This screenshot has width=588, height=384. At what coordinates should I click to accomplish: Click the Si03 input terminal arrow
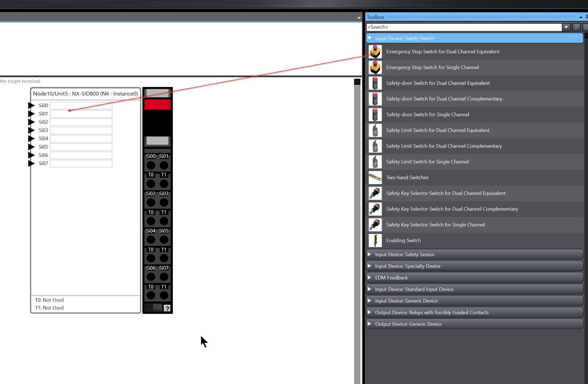pyautogui.click(x=32, y=130)
